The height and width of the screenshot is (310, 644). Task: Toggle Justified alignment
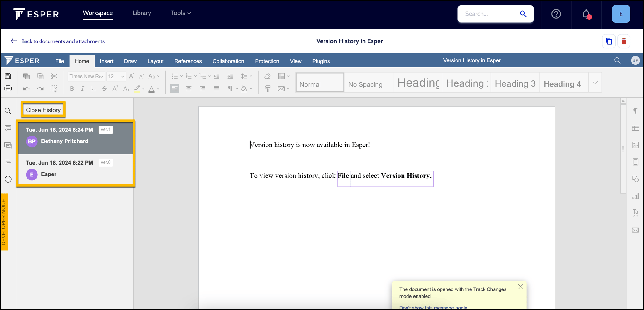point(216,89)
